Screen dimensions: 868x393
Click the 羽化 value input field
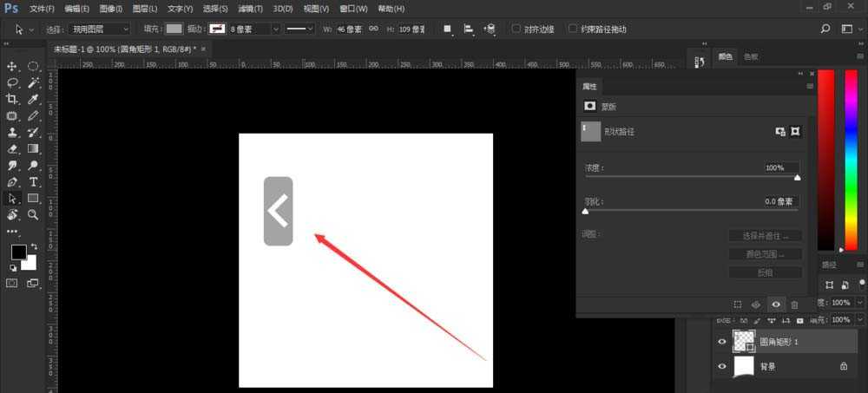(x=781, y=201)
